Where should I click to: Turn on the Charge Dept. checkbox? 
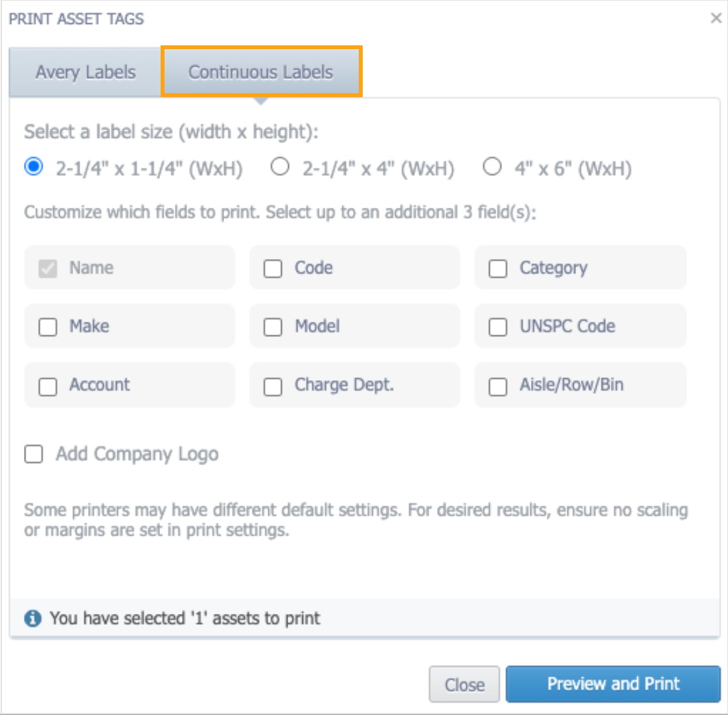(x=273, y=386)
